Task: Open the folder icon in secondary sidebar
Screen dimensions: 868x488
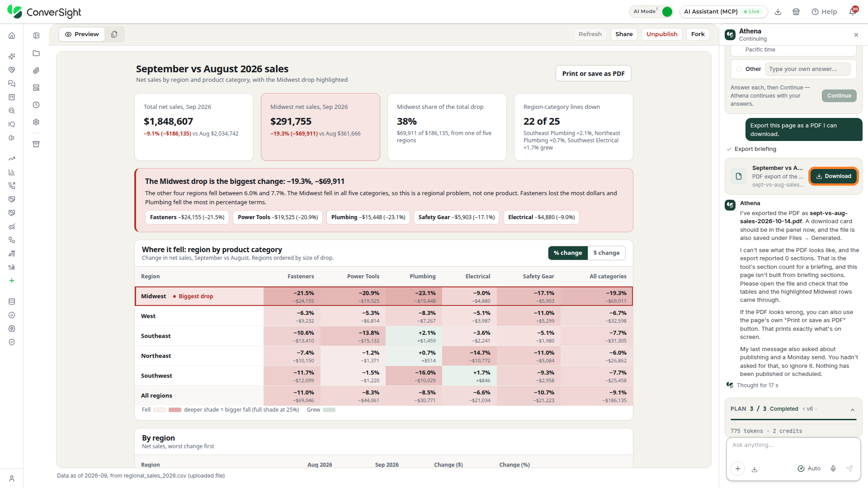Action: pos(36,53)
